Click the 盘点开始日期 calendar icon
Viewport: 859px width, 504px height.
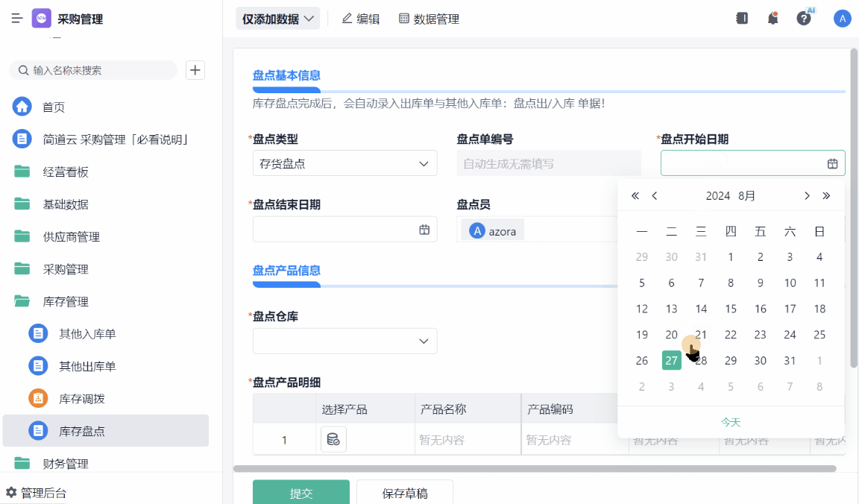coord(832,163)
